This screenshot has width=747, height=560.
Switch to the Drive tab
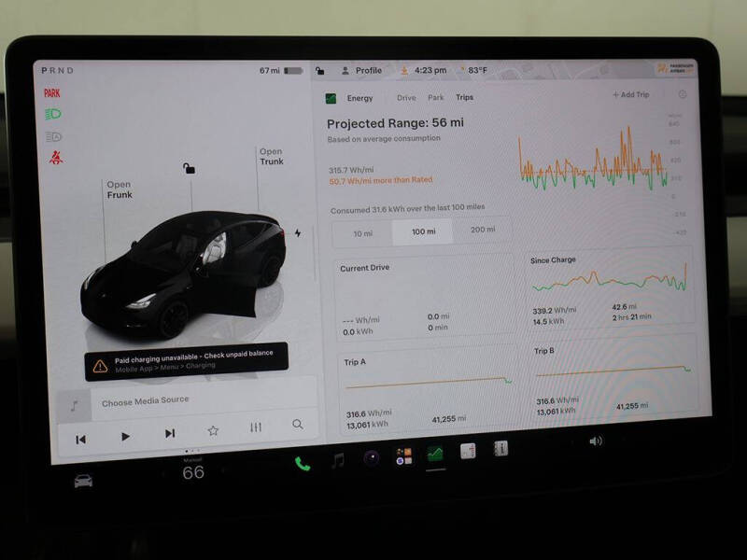tap(406, 98)
